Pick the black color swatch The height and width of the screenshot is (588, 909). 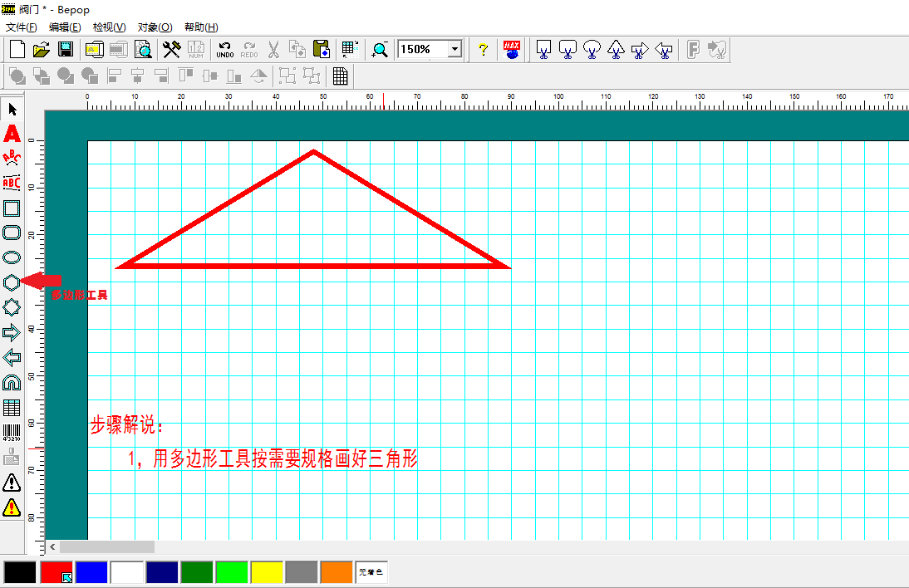20,572
